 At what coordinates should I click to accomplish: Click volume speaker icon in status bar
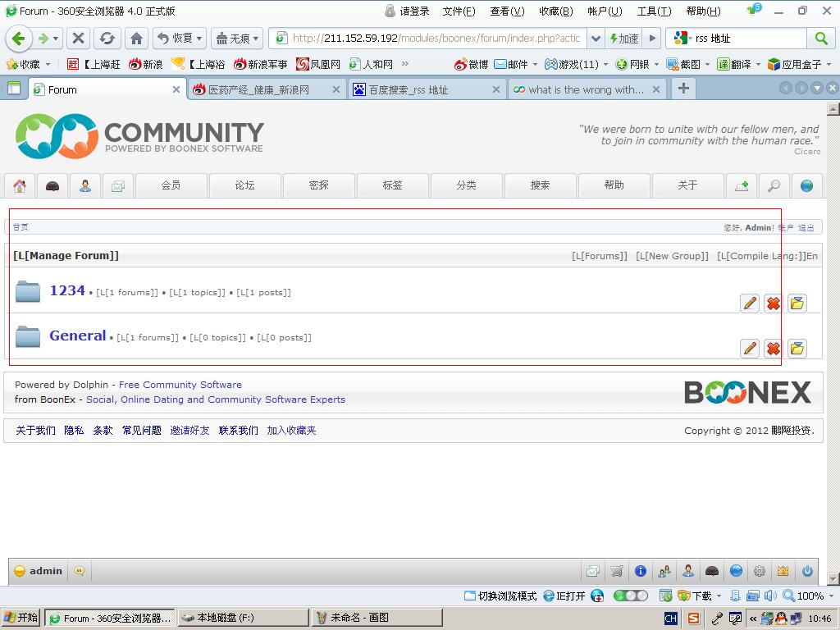click(770, 596)
